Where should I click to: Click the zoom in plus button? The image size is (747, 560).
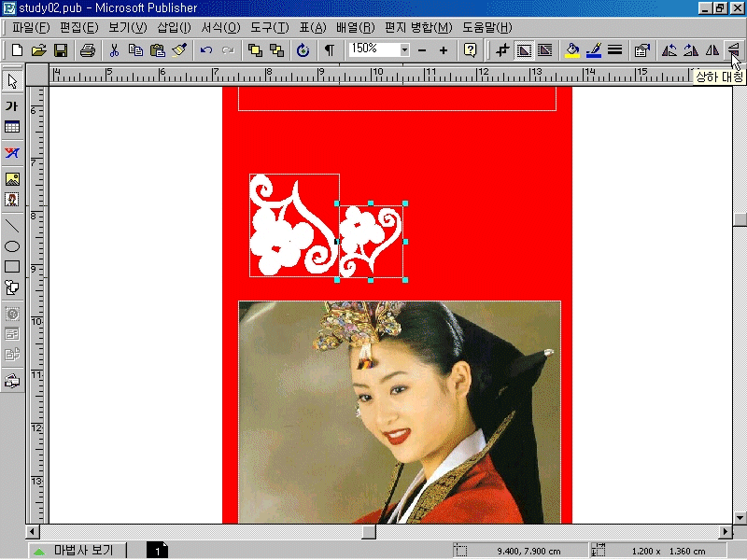tap(443, 50)
